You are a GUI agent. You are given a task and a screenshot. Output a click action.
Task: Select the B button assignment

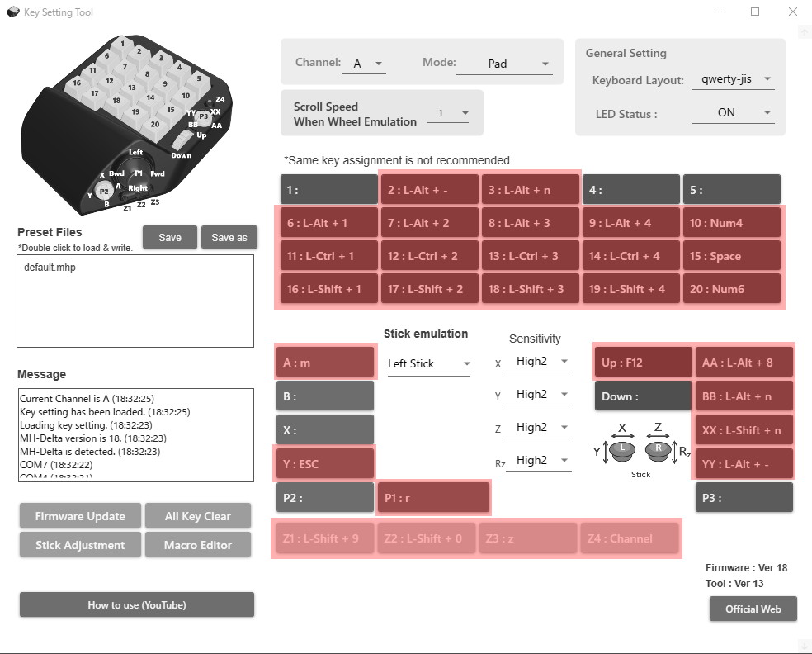[324, 396]
